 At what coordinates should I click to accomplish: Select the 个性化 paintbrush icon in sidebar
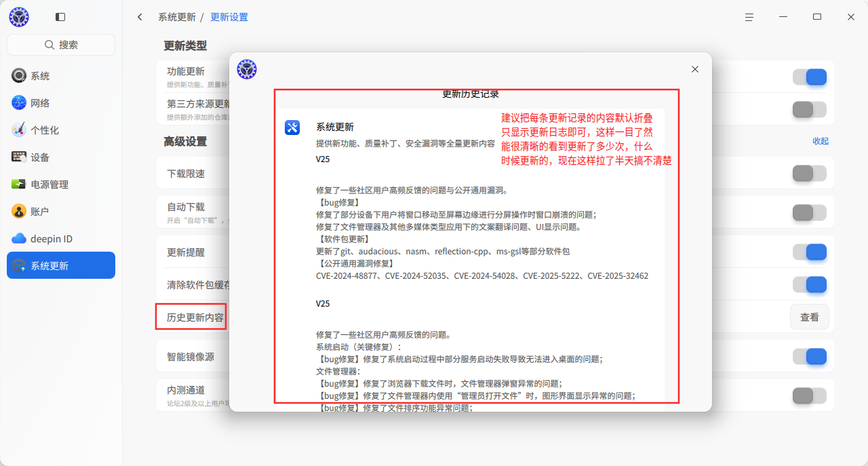click(x=19, y=130)
